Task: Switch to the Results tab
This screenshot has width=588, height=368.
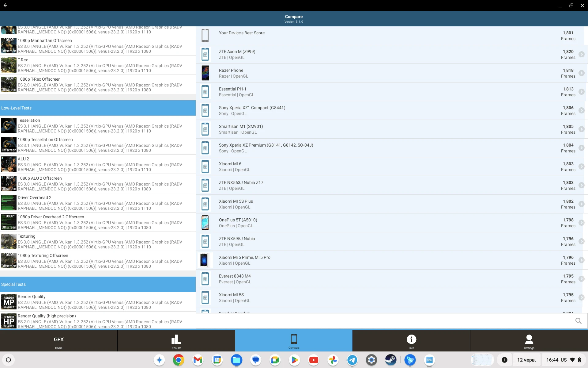Action: point(176,341)
